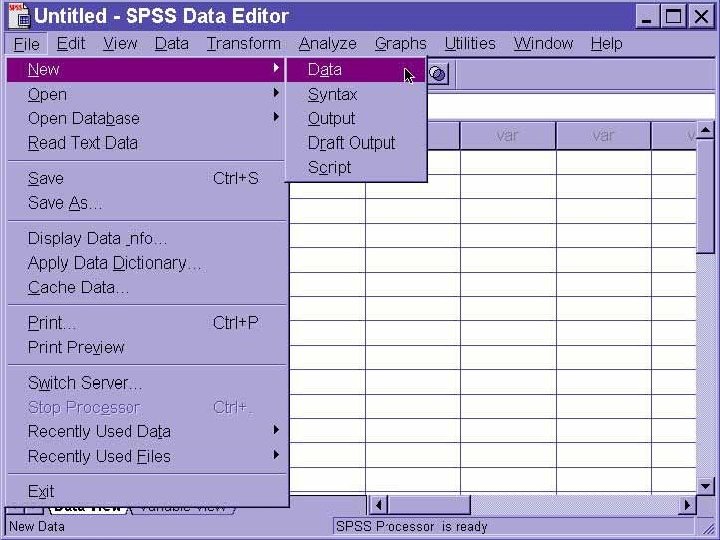Click the vertical scrollbar up arrow
Viewport: 720px width, 540px height.
pos(706,129)
